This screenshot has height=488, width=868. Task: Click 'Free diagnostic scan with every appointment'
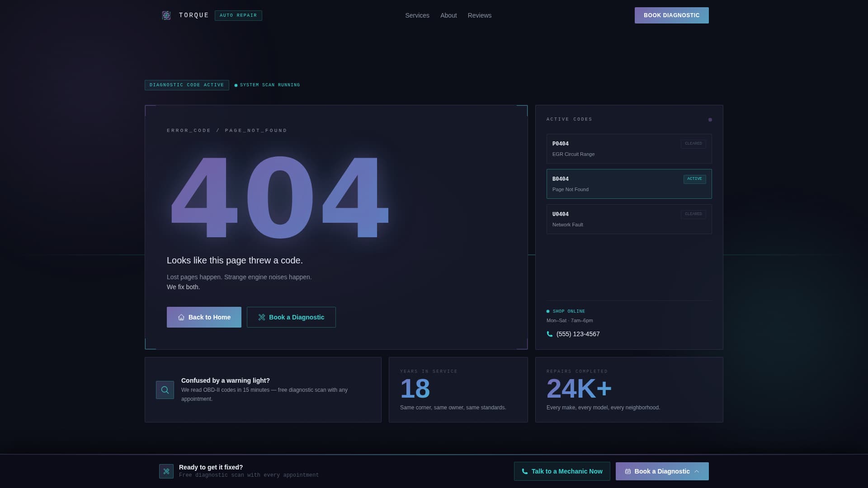click(249, 475)
